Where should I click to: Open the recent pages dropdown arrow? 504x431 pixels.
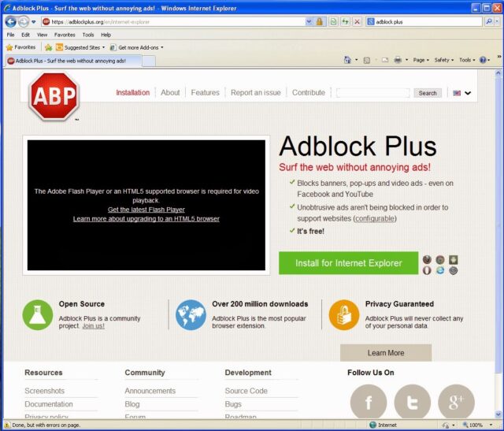[x=33, y=22]
